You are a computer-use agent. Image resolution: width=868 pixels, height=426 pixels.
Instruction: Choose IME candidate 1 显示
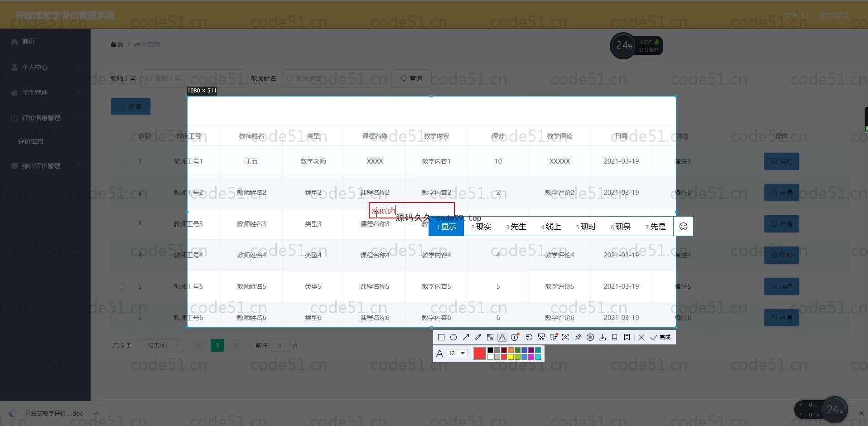(x=446, y=227)
